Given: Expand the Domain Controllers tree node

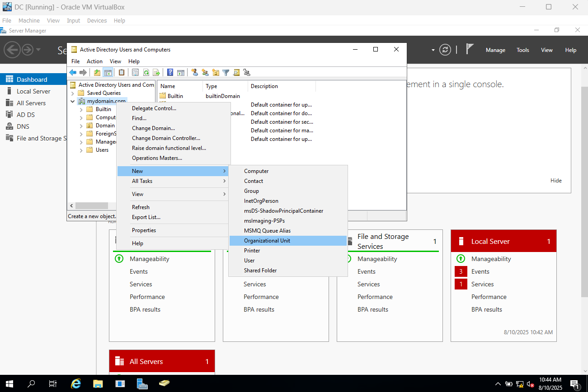Looking at the screenshot, I should point(81,126).
